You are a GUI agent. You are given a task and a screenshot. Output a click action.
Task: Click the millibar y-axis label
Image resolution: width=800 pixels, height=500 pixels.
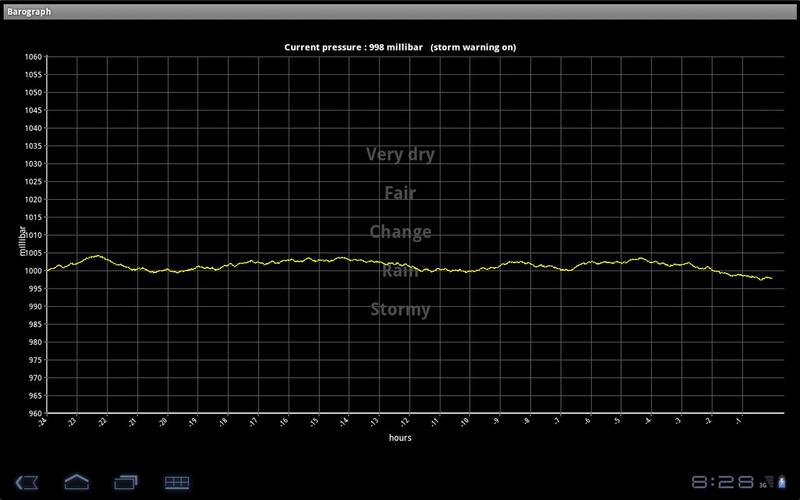(x=22, y=242)
